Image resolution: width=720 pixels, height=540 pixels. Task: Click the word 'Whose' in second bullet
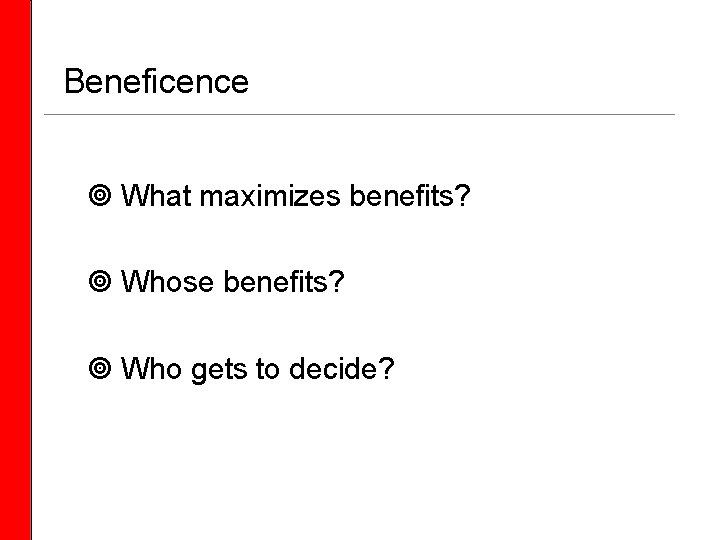point(167,284)
